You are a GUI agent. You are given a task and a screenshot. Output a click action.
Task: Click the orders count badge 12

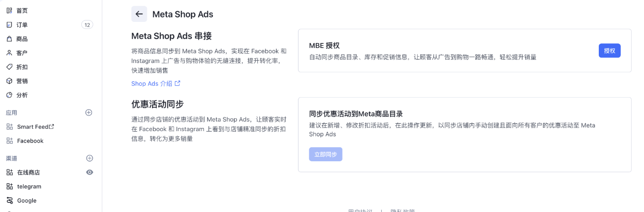(87, 25)
